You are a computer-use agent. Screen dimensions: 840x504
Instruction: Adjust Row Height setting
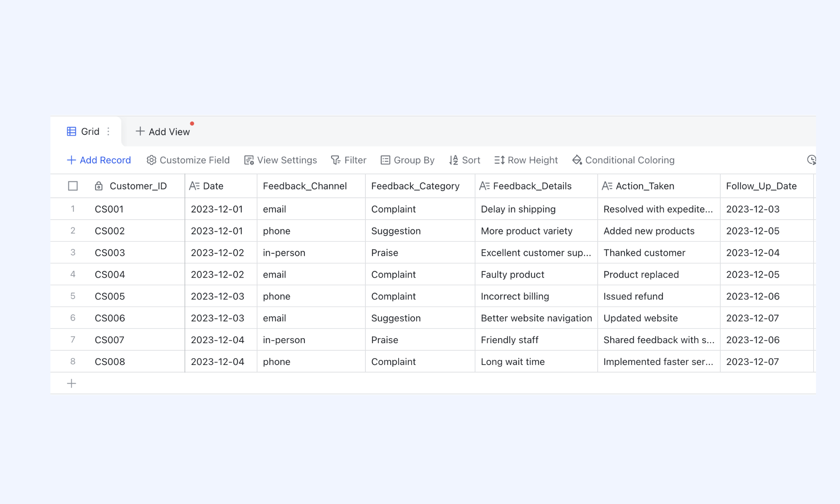pos(526,160)
